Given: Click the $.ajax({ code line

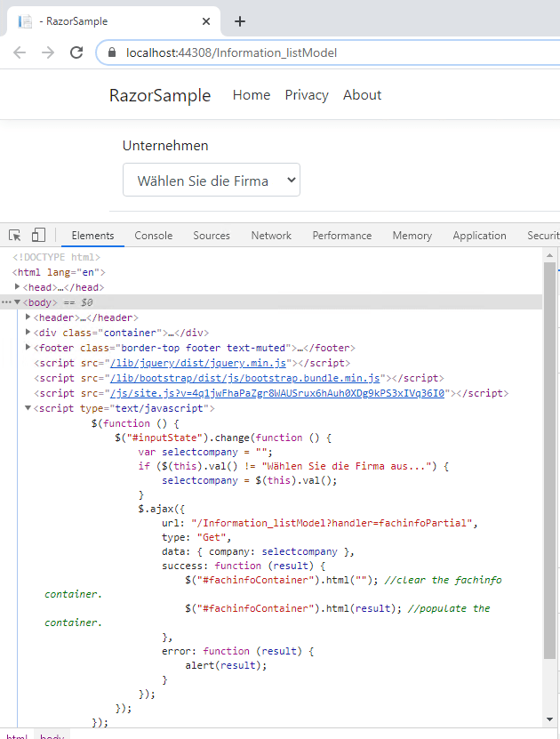Looking at the screenshot, I should (162, 509).
